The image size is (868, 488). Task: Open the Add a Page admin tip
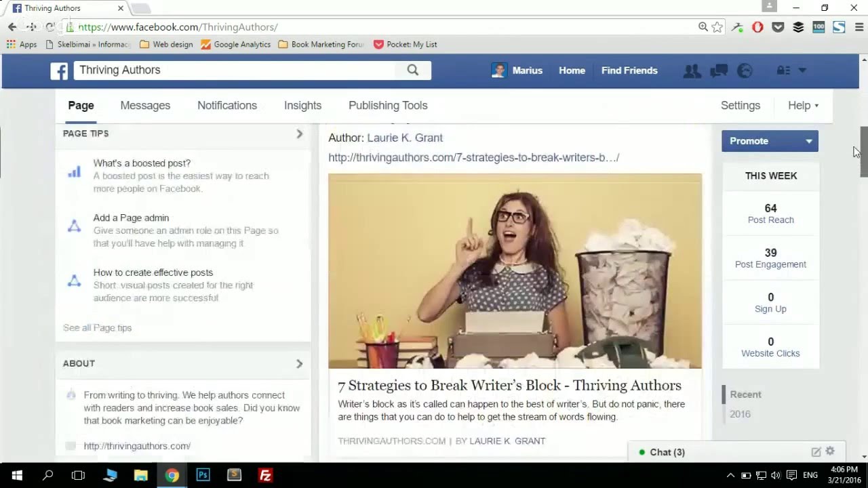click(x=131, y=218)
